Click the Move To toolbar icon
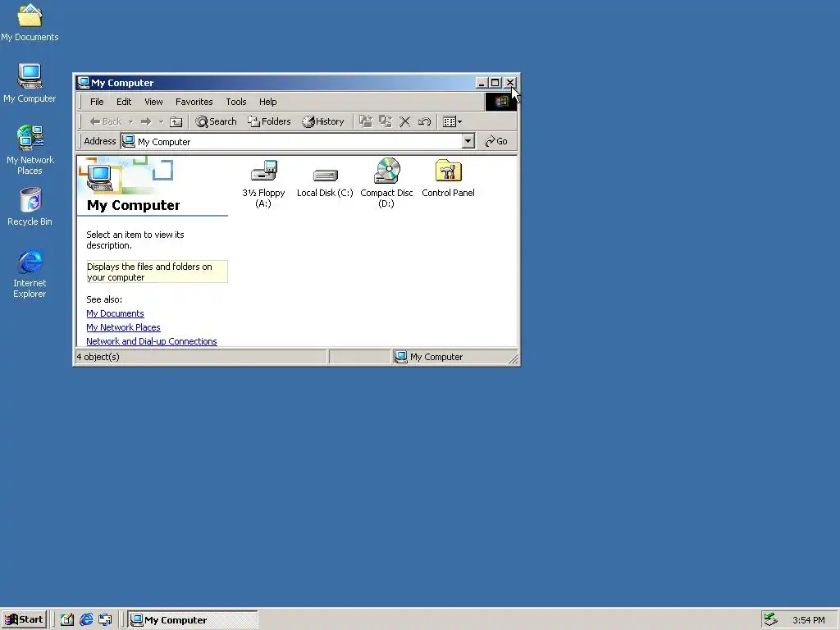 365,121
